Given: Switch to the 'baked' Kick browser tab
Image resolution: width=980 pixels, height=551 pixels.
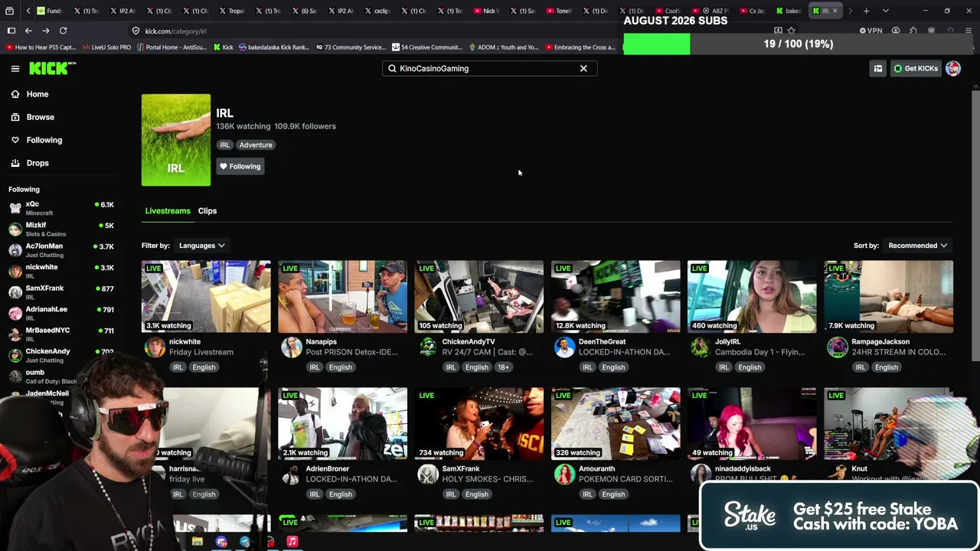Looking at the screenshot, I should coord(789,11).
